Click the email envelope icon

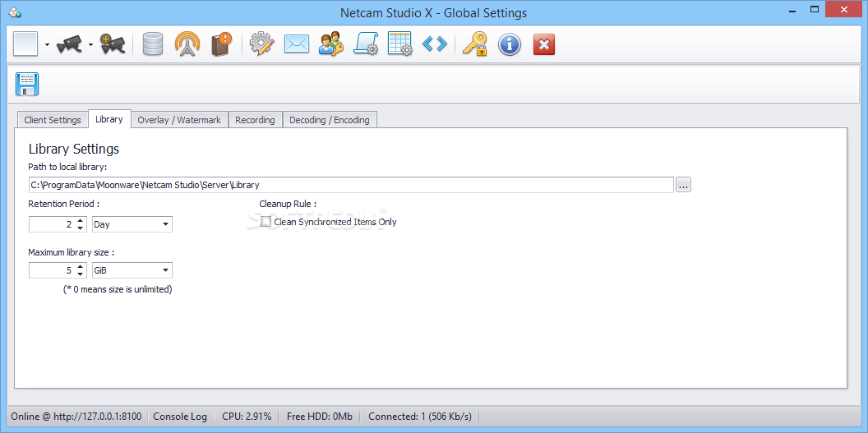click(296, 44)
